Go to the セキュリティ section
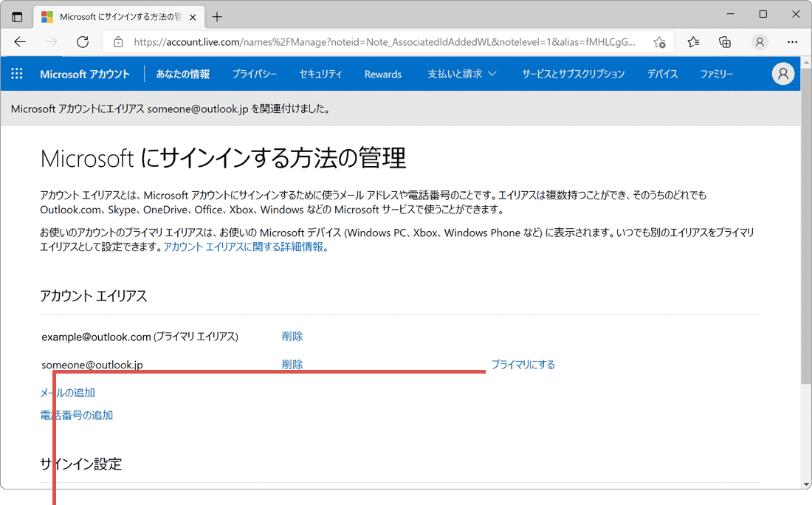Image resolution: width=812 pixels, height=505 pixels. (x=320, y=74)
